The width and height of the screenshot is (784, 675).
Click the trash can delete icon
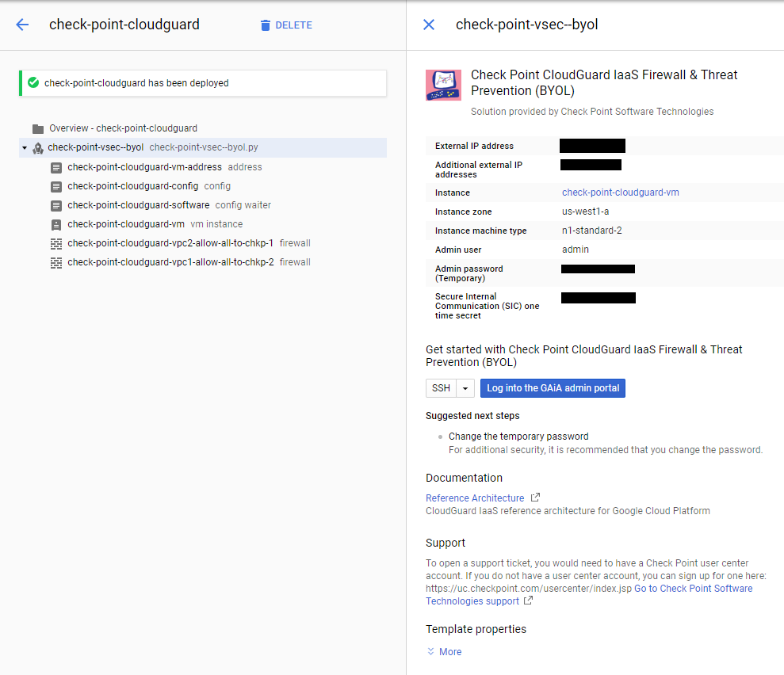(x=265, y=25)
